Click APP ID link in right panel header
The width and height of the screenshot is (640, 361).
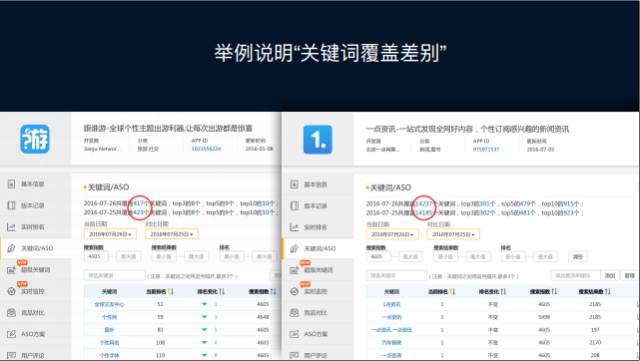(486, 149)
